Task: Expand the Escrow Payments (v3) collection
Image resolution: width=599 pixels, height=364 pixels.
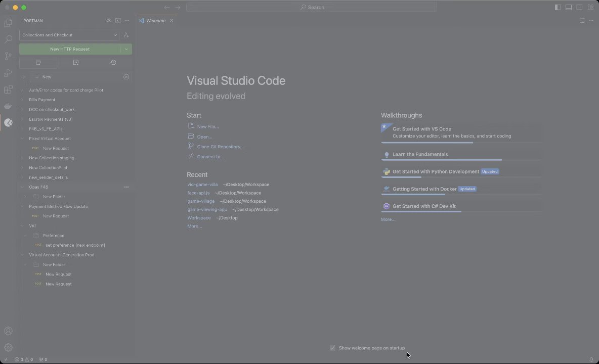Action: pyautogui.click(x=22, y=119)
